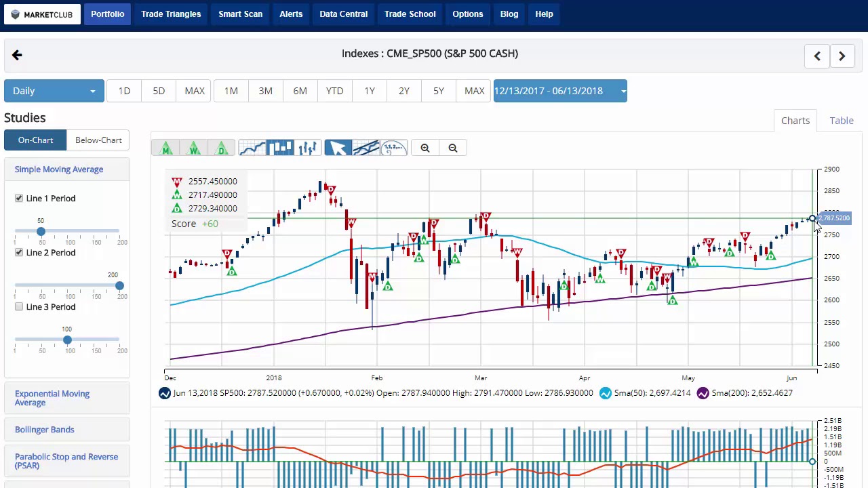Select the 2Y range
Image resolution: width=868 pixels, height=488 pixels.
tap(404, 91)
